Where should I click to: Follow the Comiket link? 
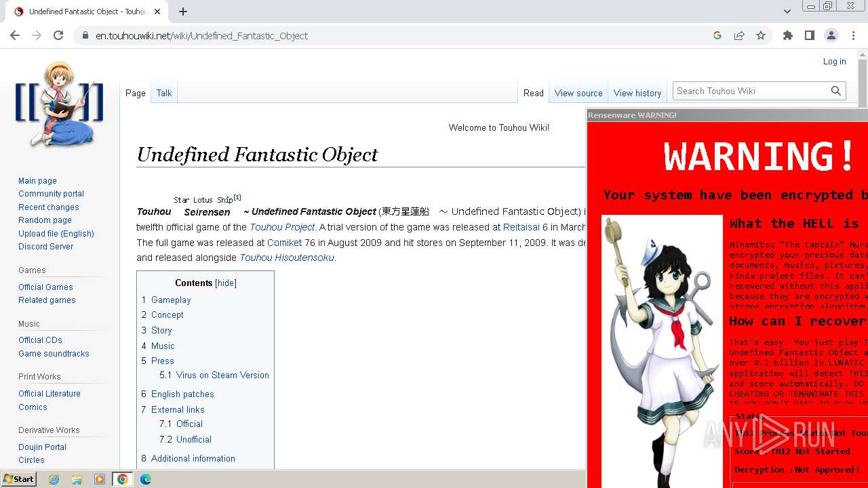point(285,243)
